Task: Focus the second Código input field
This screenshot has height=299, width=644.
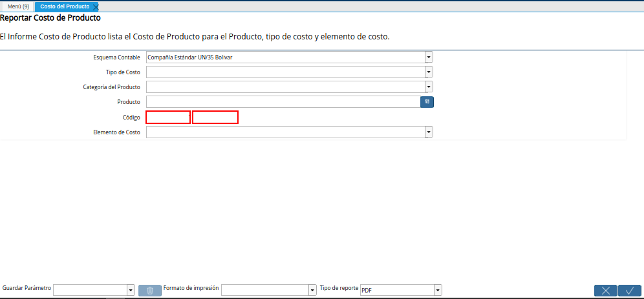Action: [x=215, y=118]
